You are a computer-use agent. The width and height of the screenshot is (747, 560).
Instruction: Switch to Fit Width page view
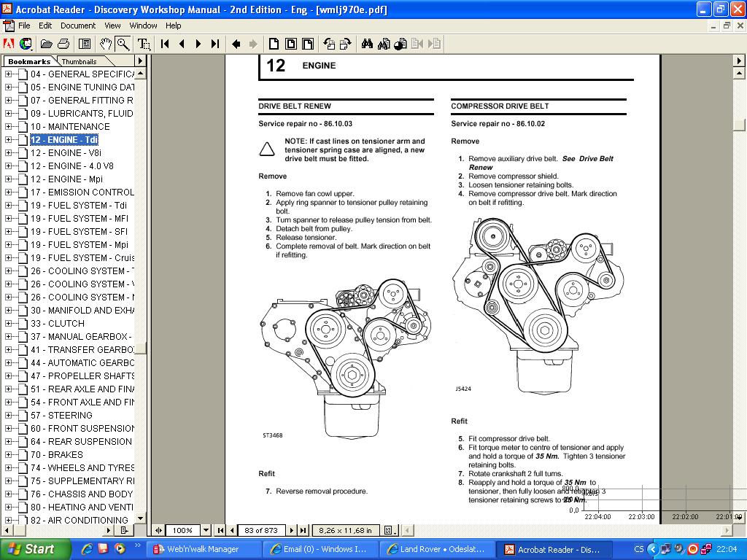coord(309,44)
